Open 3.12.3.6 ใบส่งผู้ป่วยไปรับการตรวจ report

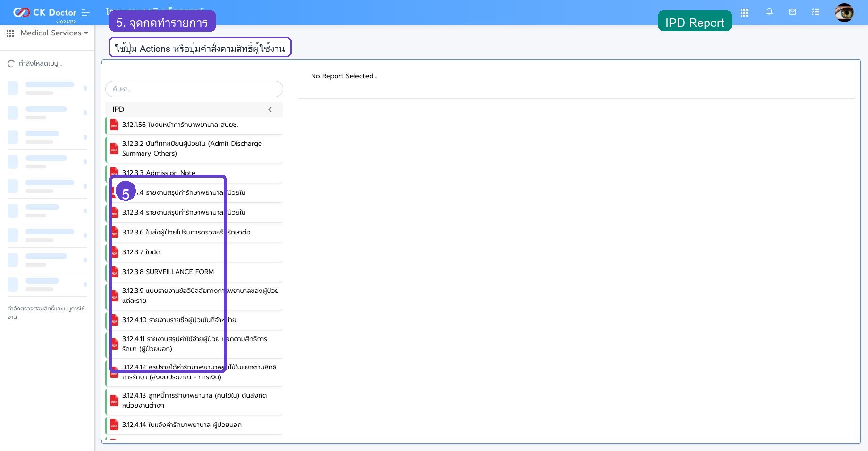(194, 232)
